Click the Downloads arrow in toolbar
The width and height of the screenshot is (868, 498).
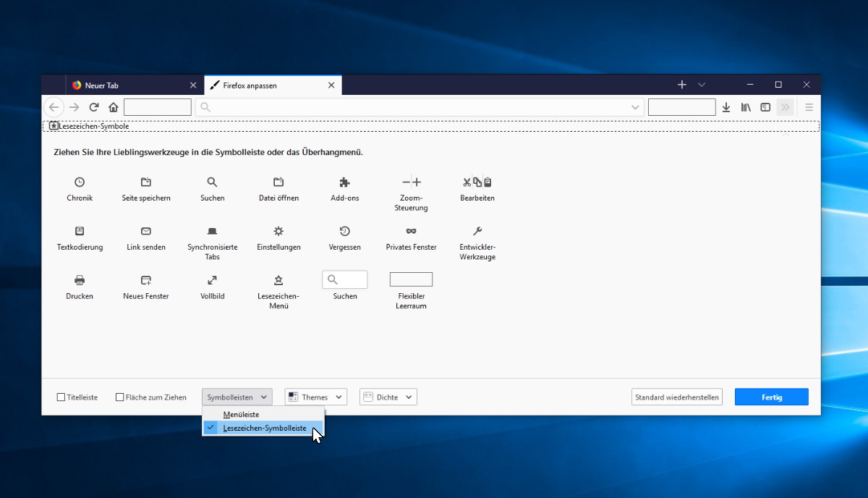[x=726, y=107]
